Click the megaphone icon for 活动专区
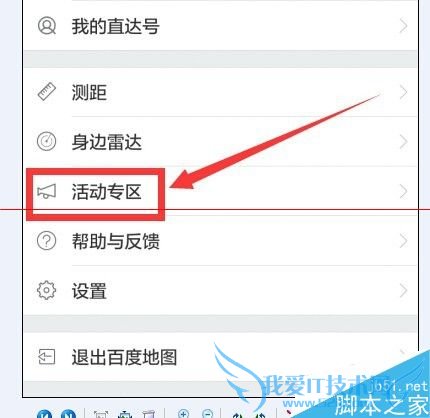This screenshot has height=418, width=430. point(46,192)
